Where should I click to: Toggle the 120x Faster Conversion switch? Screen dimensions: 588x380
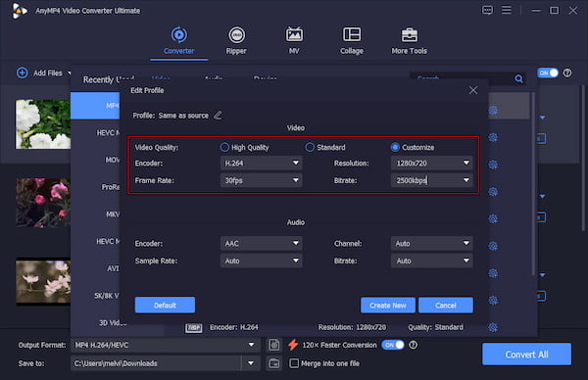click(x=393, y=345)
